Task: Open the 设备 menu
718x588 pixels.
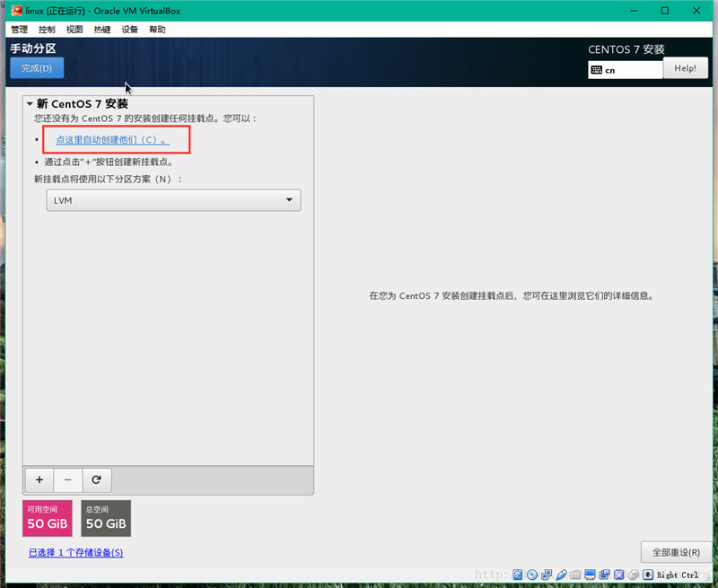Action: [129, 30]
